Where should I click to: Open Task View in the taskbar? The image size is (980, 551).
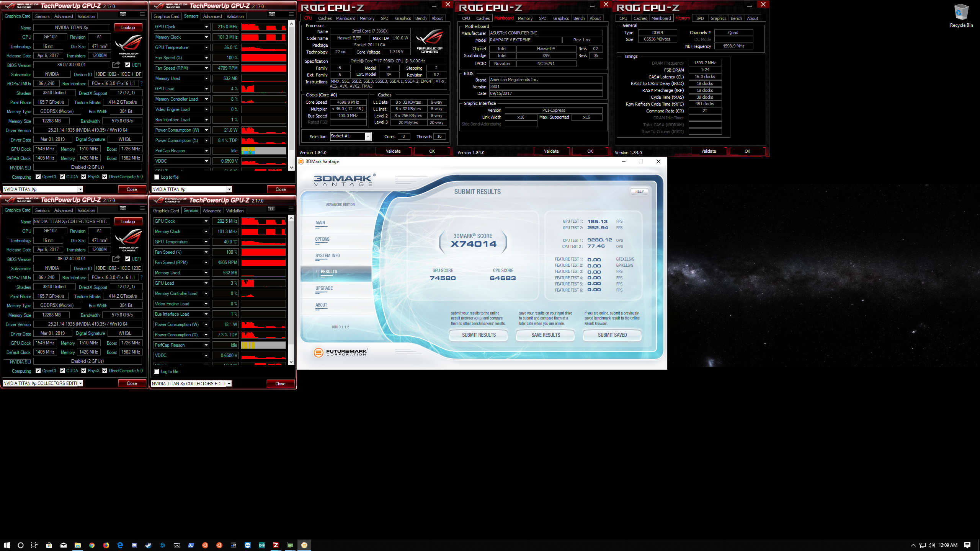pos(34,545)
